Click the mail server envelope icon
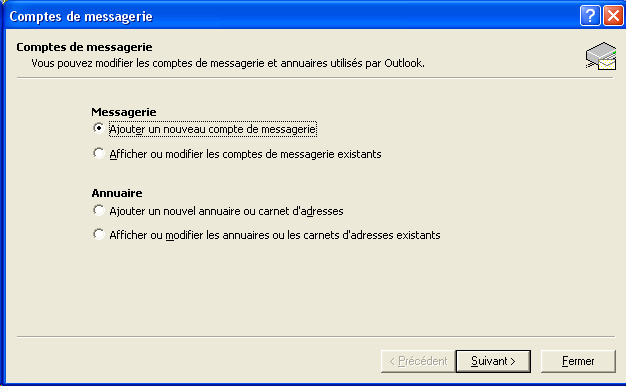626x386 pixels. coord(601,56)
